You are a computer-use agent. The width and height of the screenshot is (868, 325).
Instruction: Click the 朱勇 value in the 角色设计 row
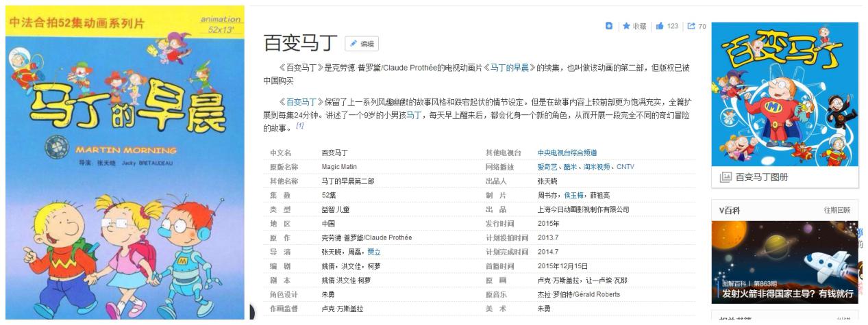328,294
